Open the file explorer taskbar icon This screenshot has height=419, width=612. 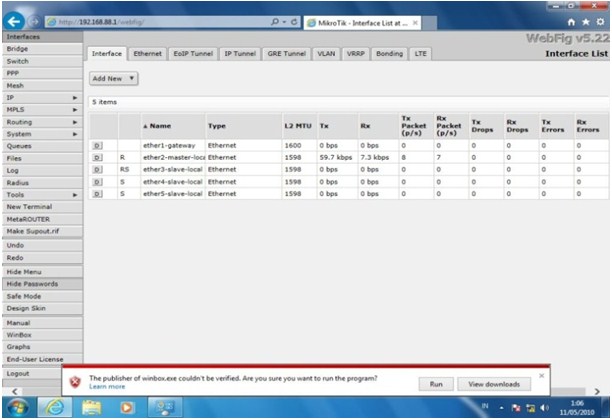click(92, 408)
